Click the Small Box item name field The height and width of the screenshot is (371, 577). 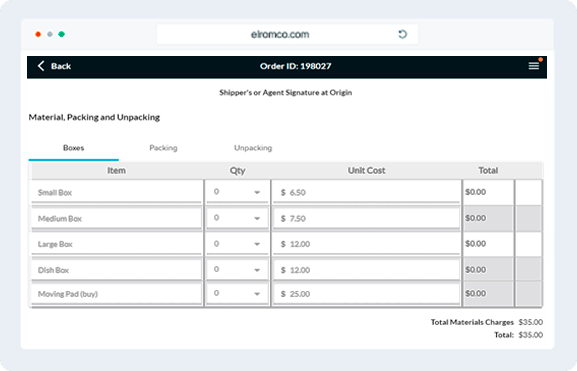click(x=116, y=192)
